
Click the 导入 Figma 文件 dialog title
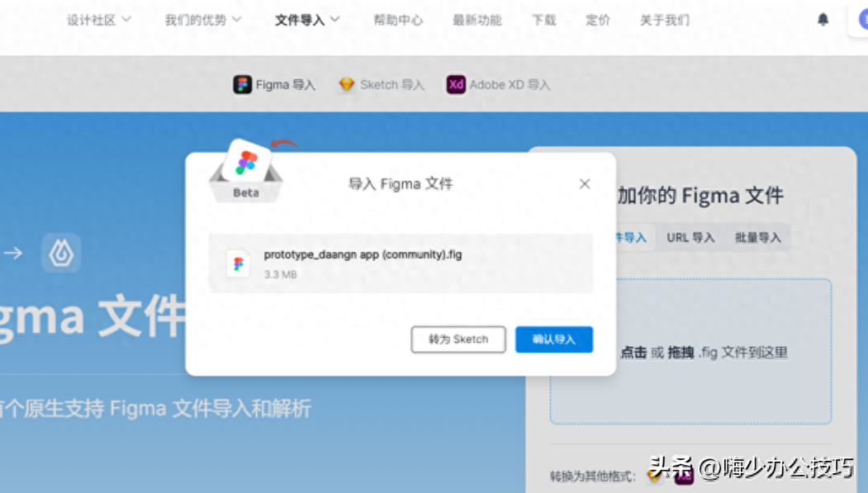tap(401, 183)
